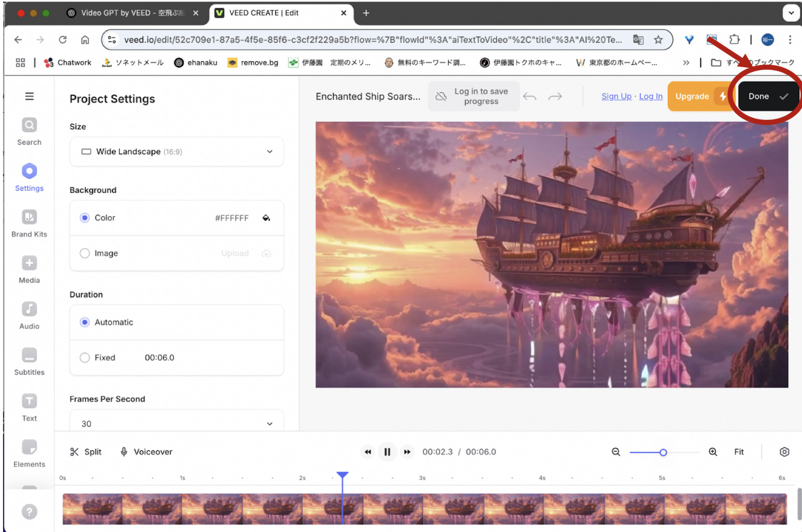Open the Search panel in sidebar

coord(29,132)
